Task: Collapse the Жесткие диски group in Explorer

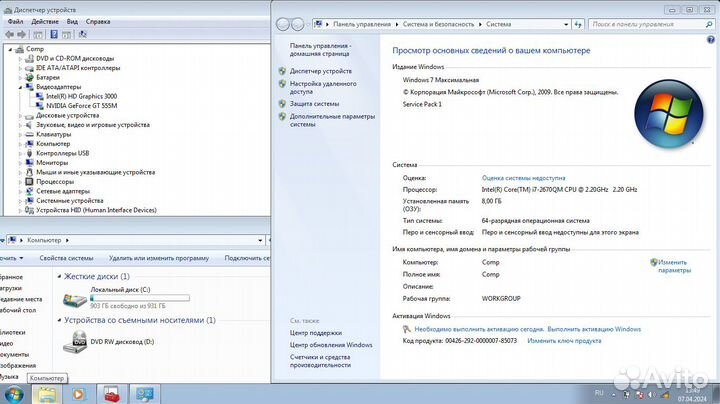Action: [59, 276]
